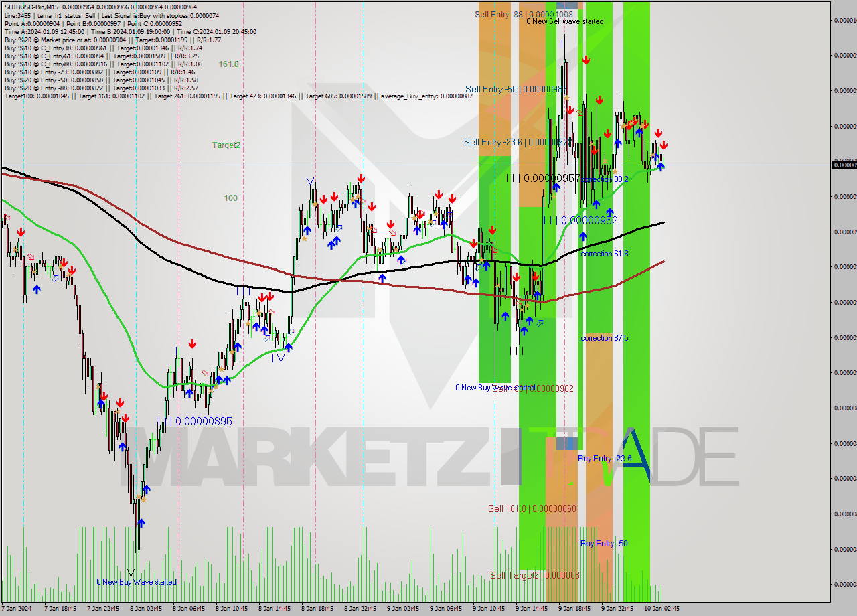
Task: Click the 'Sell 161.8 | 0.00000868' label
Action: point(532,508)
